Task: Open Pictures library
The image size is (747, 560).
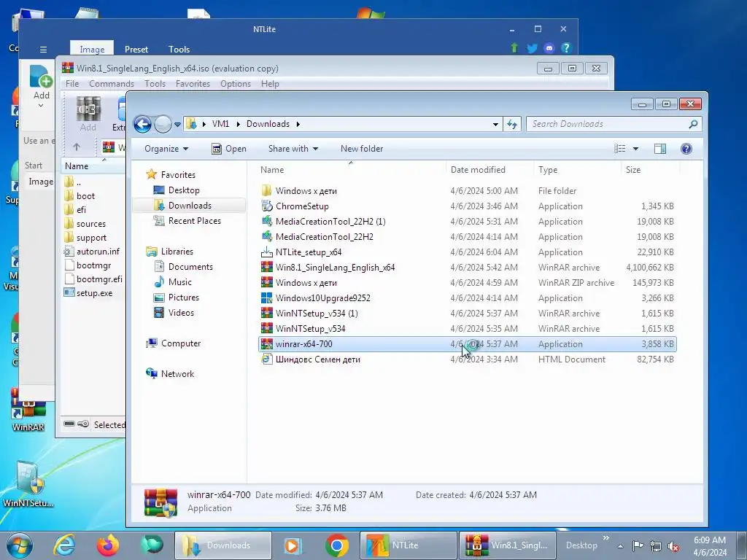Action: point(177,297)
